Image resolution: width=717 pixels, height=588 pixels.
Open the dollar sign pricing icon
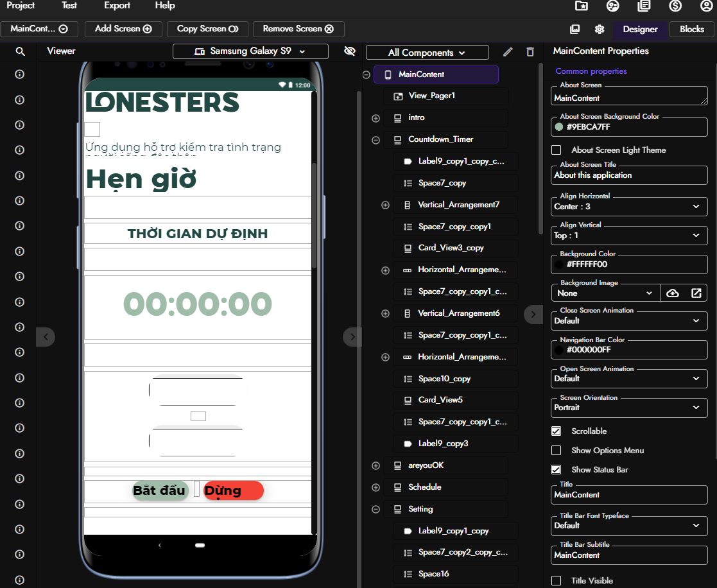[675, 6]
